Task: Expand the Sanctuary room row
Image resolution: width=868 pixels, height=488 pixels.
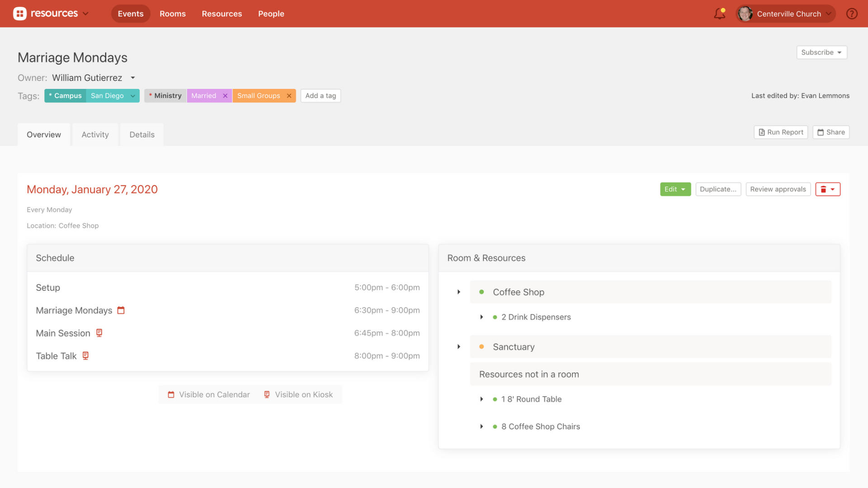Action: 459,347
